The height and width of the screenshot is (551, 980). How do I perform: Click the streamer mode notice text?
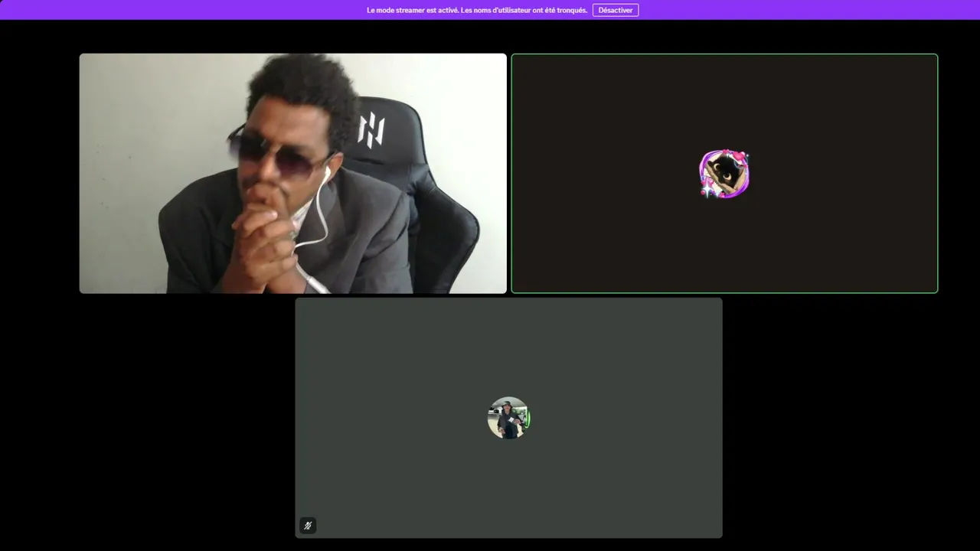click(477, 10)
